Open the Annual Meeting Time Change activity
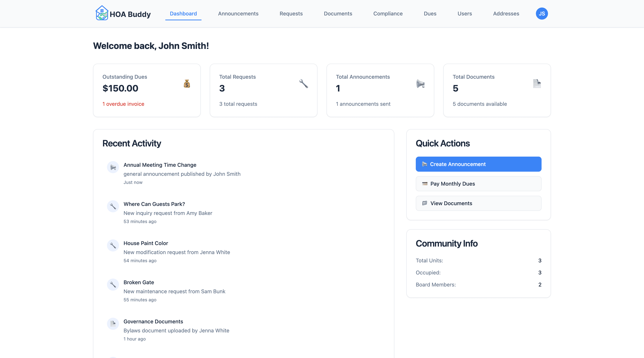 [x=160, y=165]
